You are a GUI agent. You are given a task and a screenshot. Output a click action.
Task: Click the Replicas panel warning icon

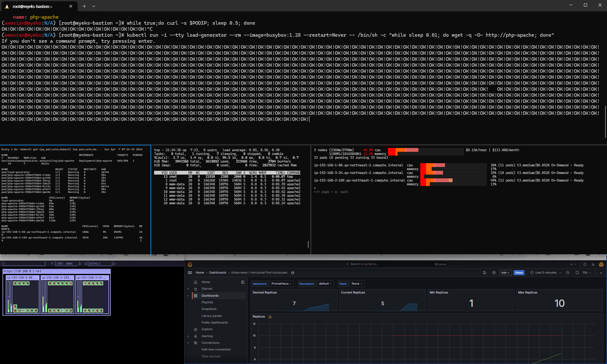point(270,317)
